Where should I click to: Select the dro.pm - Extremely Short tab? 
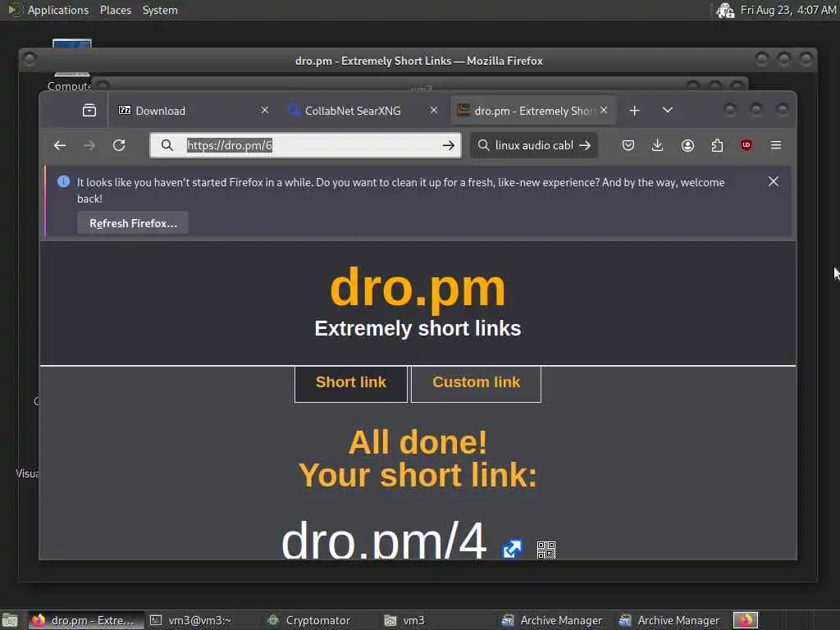(533, 111)
